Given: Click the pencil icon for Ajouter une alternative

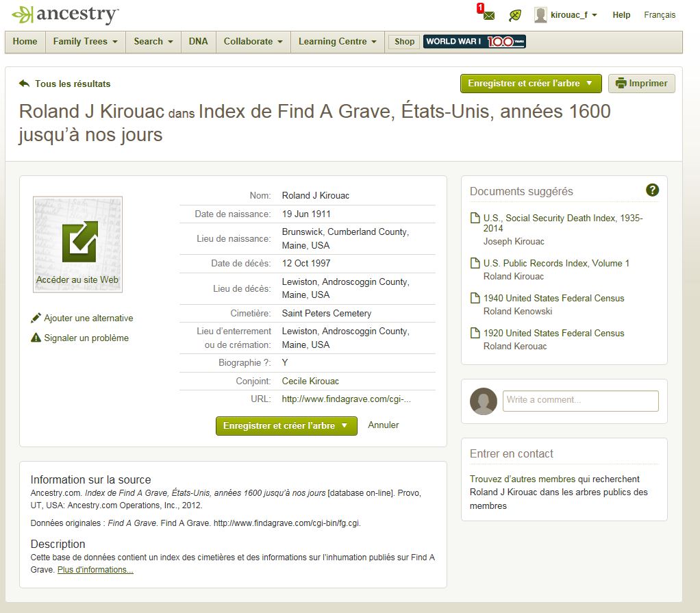Looking at the screenshot, I should [x=36, y=318].
